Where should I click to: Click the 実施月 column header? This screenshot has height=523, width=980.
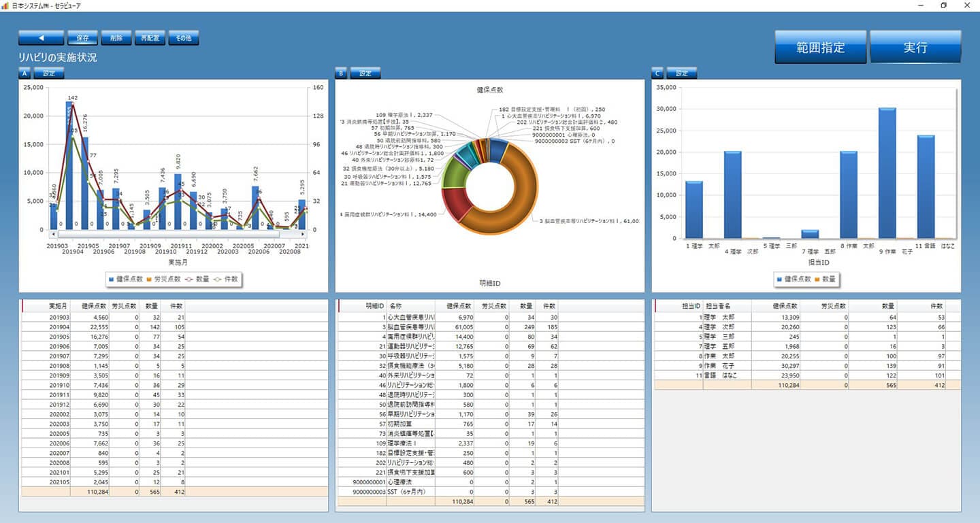[x=59, y=307]
